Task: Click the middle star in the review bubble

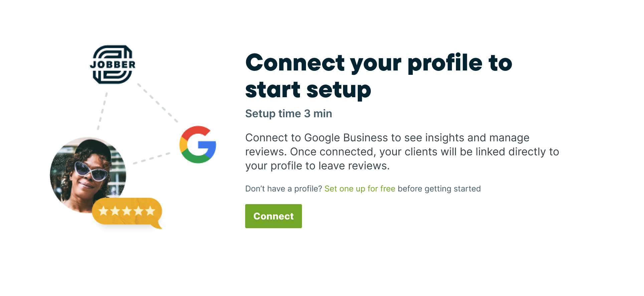Action: click(x=127, y=211)
